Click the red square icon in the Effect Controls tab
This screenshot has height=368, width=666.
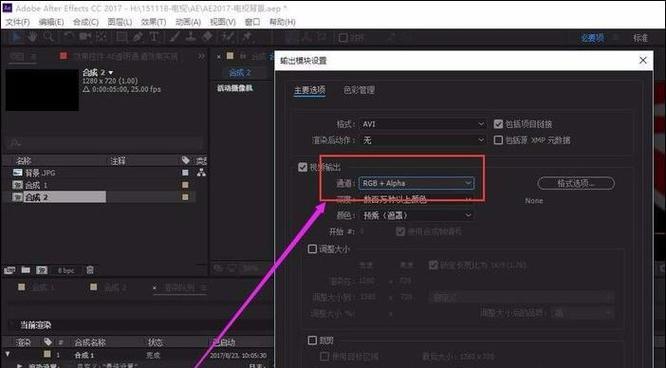click(63, 56)
